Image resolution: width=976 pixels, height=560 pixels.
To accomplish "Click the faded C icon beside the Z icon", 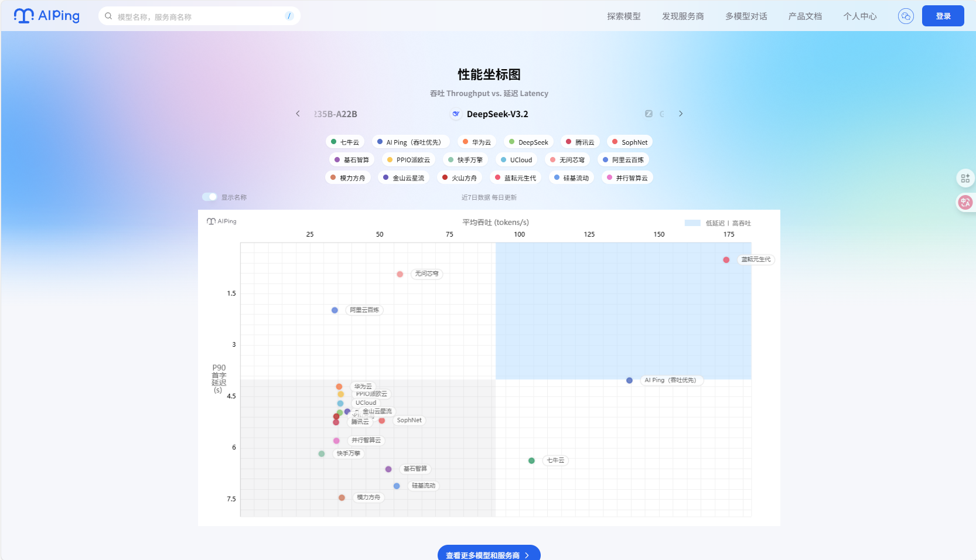I will 662,114.
